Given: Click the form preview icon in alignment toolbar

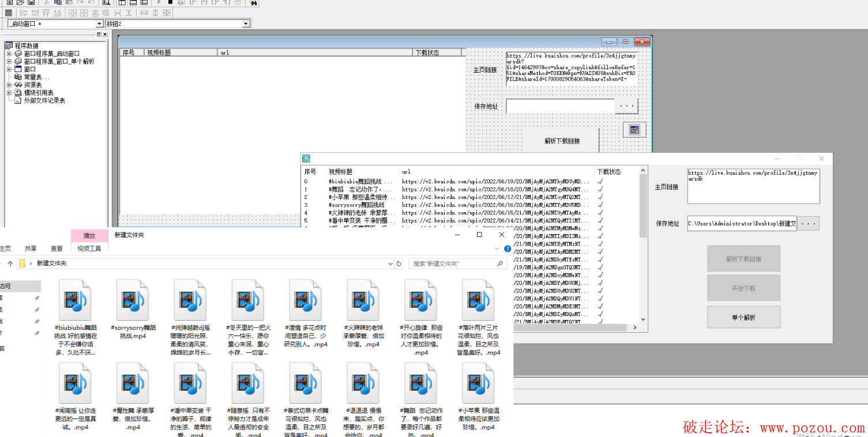Looking at the screenshot, I should tap(9, 13).
